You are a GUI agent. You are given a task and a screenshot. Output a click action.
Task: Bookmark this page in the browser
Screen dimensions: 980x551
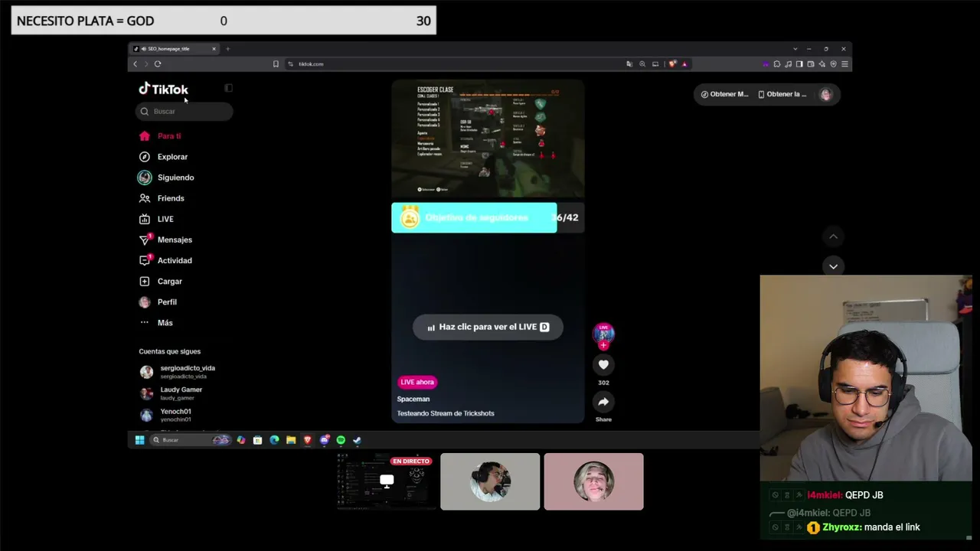[x=276, y=64]
